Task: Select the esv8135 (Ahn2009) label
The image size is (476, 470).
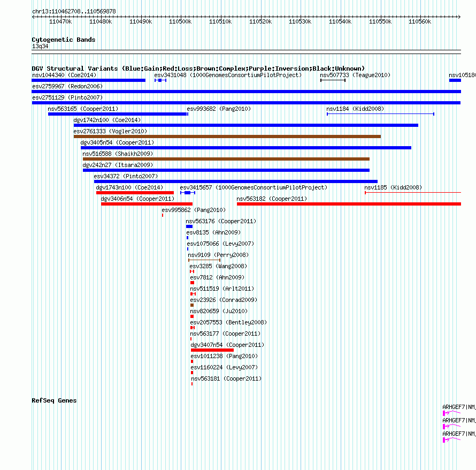Action: [x=213, y=232]
